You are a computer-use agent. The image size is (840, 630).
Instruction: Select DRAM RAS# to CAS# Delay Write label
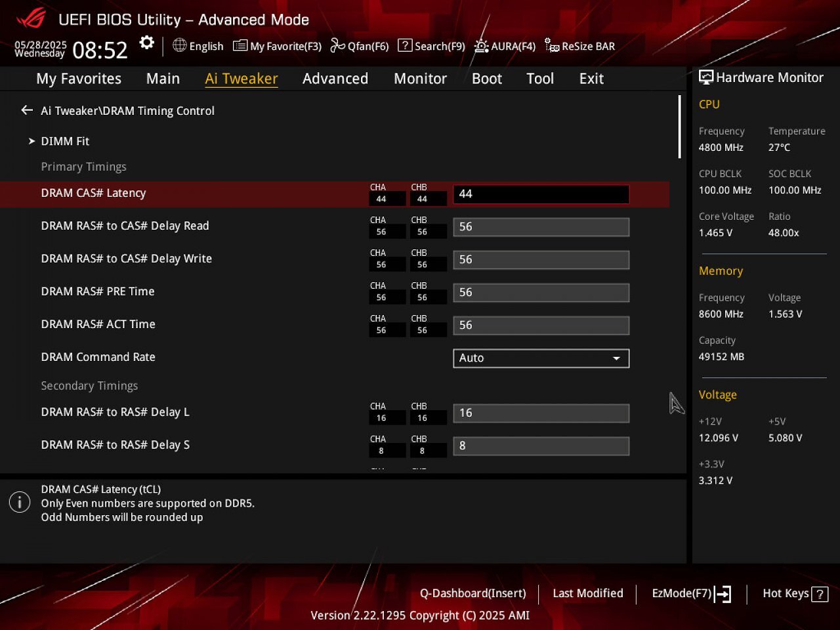126,259
